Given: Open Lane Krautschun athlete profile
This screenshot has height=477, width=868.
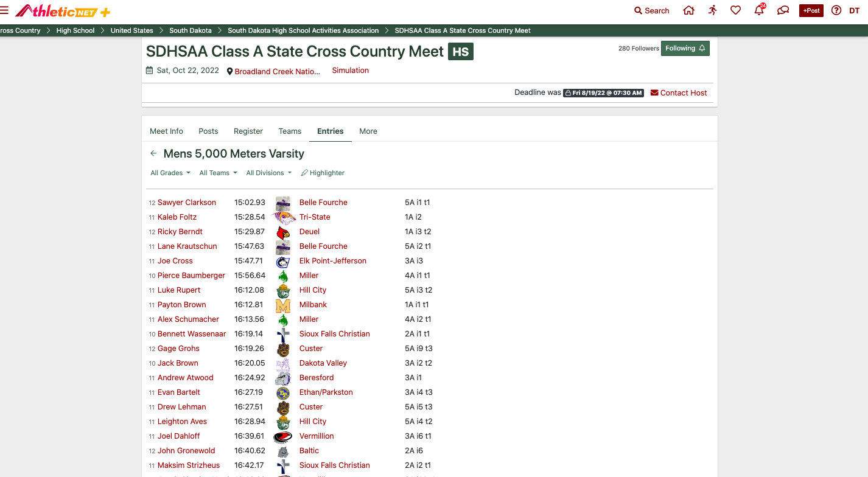Looking at the screenshot, I should point(187,246).
